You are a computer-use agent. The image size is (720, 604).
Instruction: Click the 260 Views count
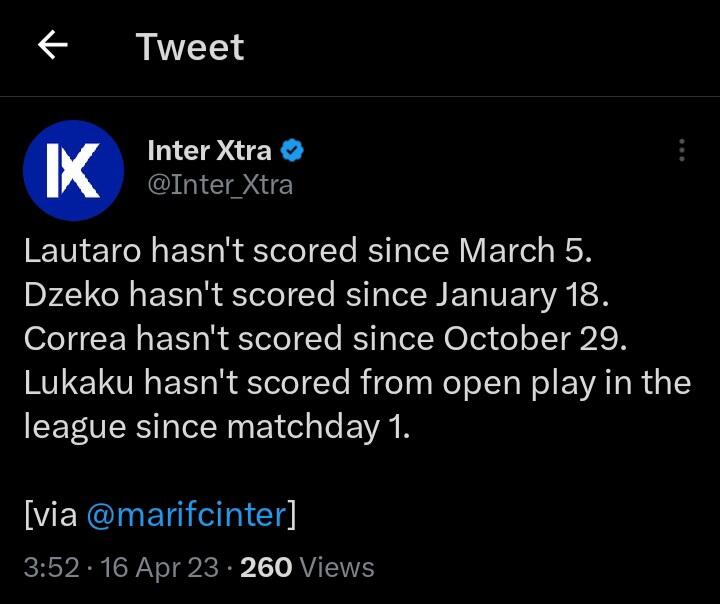coord(307,567)
